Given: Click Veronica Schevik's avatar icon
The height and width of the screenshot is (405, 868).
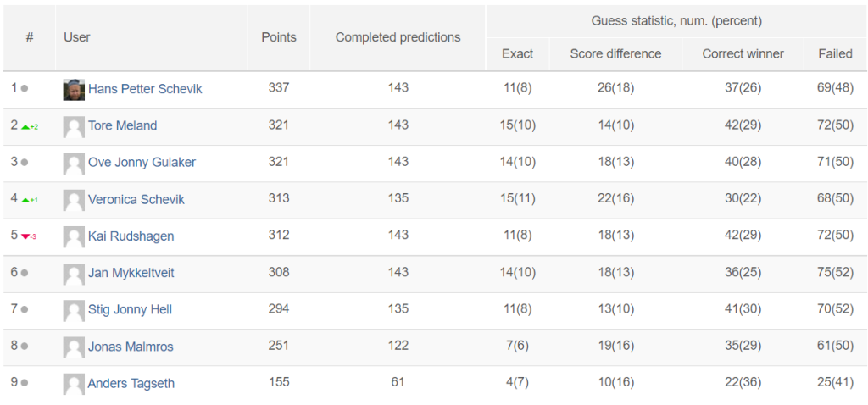Looking at the screenshot, I should click(x=74, y=200).
